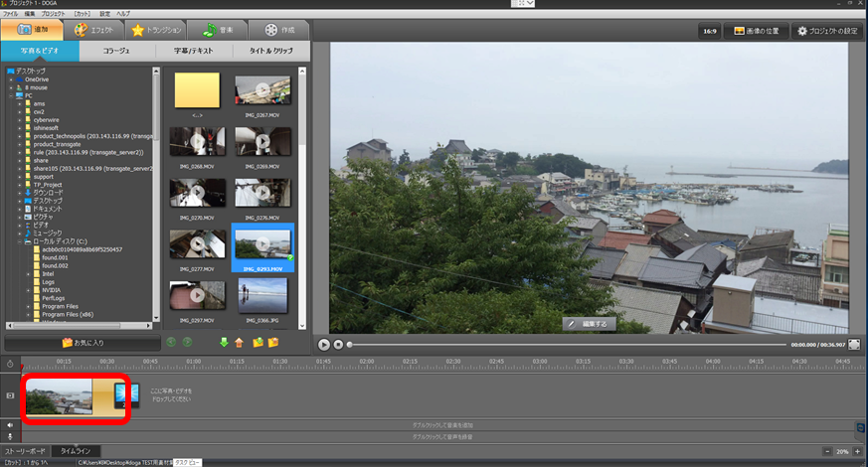Click the orange up arrow icon
Screen dimensions: 868x467
click(x=239, y=342)
